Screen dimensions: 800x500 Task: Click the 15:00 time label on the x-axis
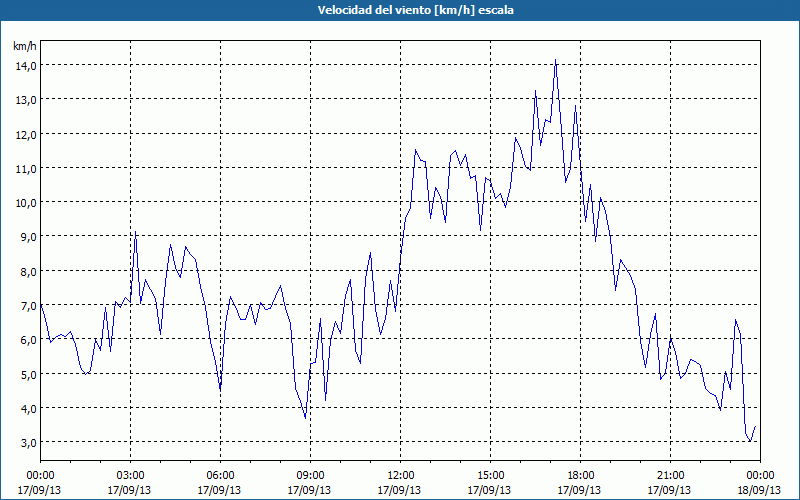(490, 476)
